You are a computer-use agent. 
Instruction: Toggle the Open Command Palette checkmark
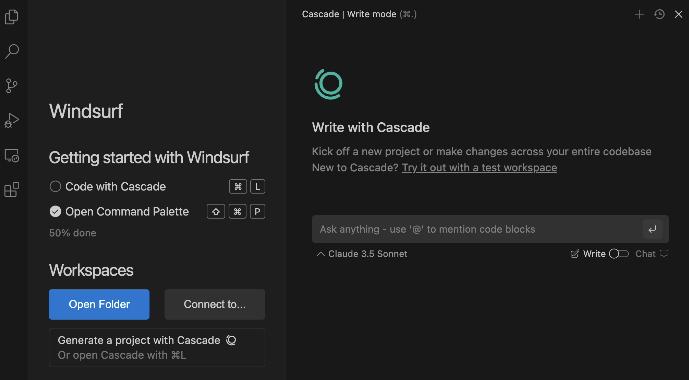[55, 212]
